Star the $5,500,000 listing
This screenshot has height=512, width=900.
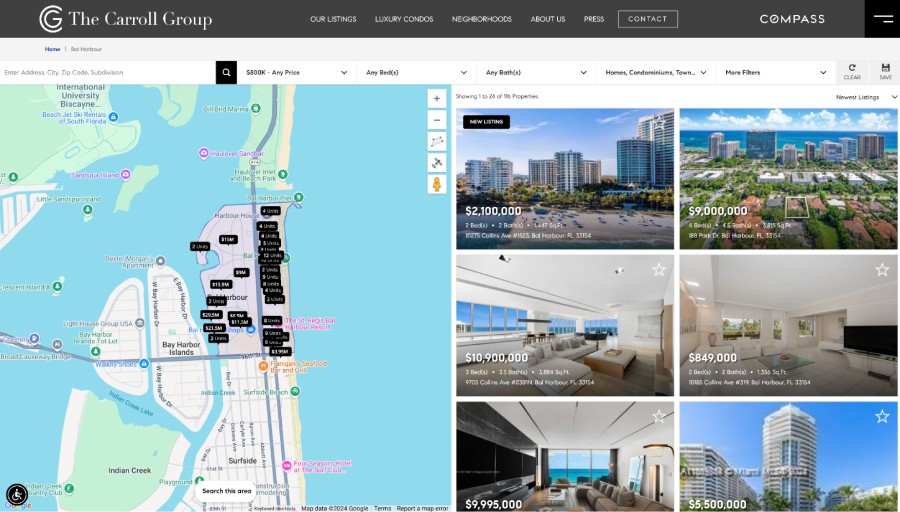(881, 416)
